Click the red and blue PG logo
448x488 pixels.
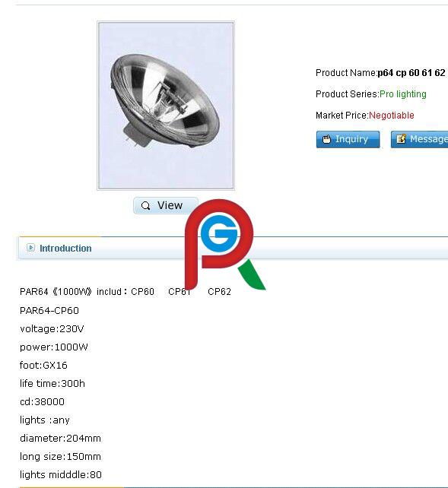(225, 245)
